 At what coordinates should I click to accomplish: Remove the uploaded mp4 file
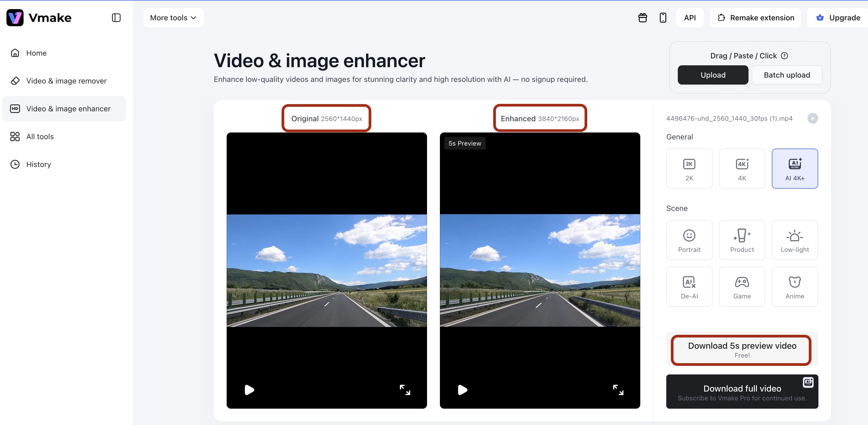[812, 119]
